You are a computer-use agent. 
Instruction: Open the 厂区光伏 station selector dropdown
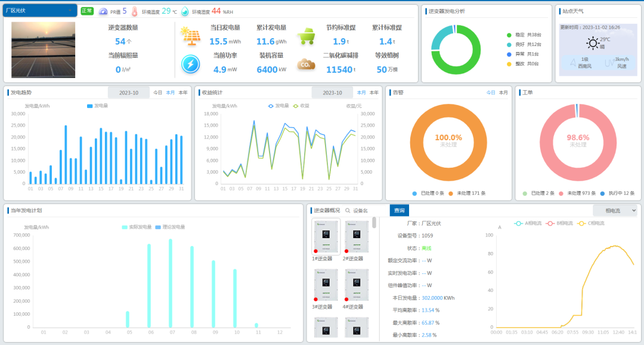pos(40,11)
